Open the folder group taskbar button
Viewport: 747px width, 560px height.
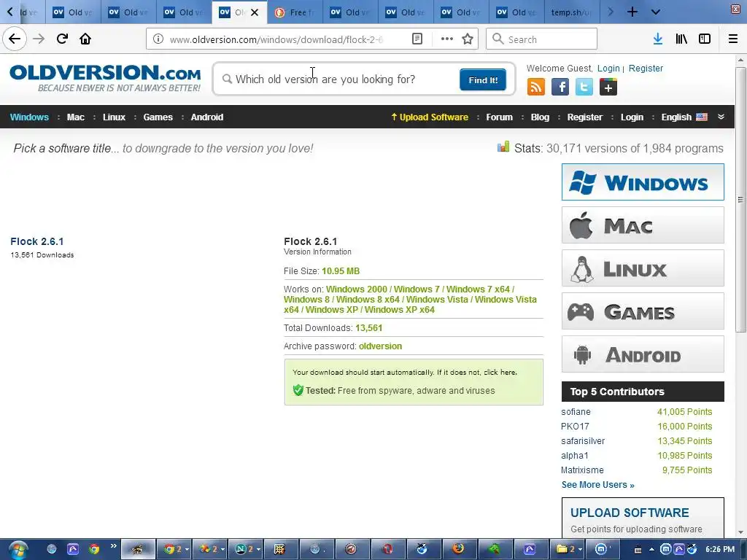(x=568, y=549)
